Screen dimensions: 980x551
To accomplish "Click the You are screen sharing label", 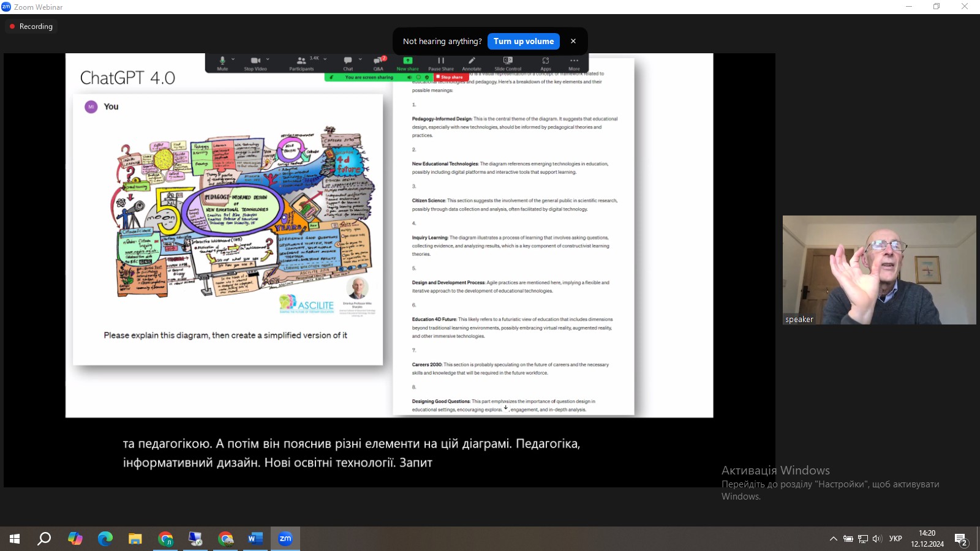I will click(x=369, y=77).
